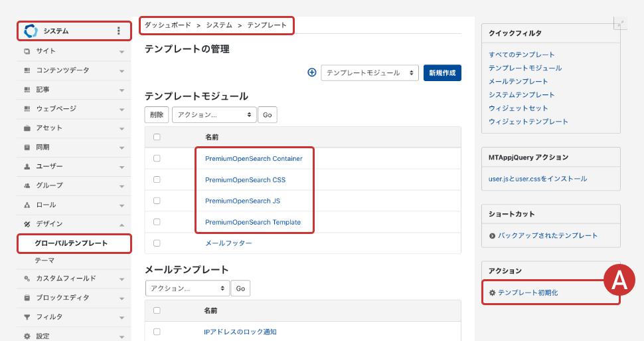Click the collapse panel icon at top right

point(620,24)
